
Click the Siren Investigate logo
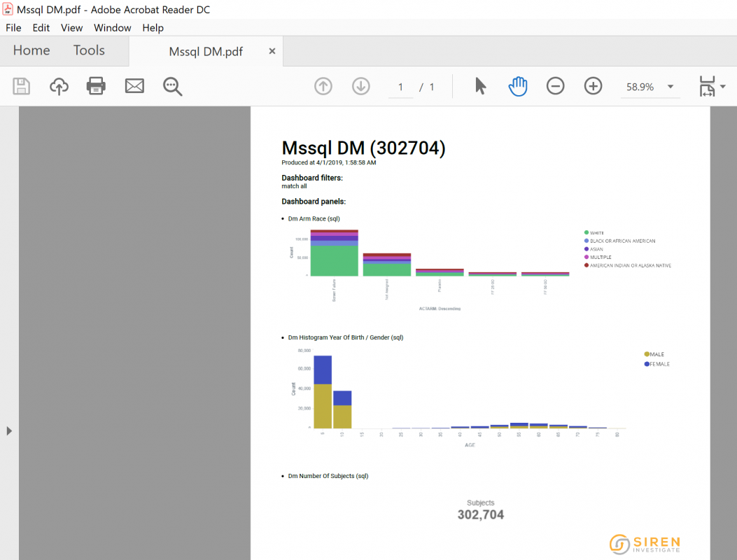[645, 544]
